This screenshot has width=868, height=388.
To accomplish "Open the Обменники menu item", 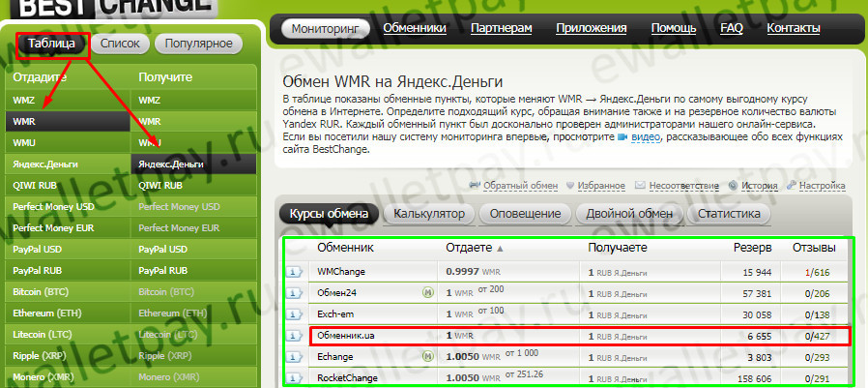I will pyautogui.click(x=415, y=28).
